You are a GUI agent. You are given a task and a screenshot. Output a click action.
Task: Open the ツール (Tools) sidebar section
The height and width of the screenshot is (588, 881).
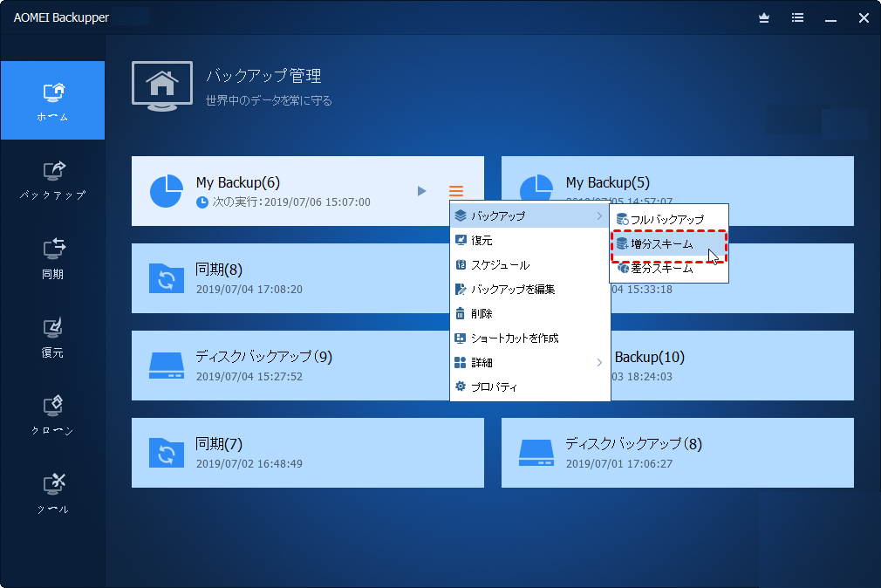point(53,494)
